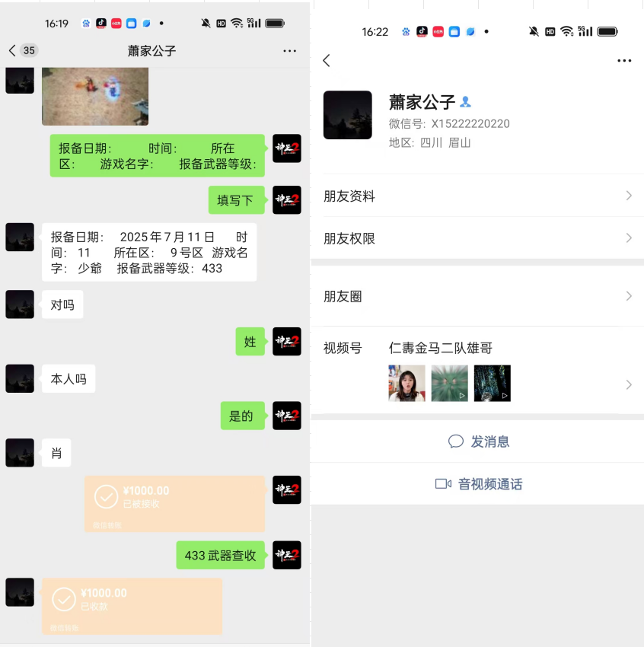Tap the 萧家公子 profile avatar
Screen dimensions: 644x647
[x=347, y=115]
